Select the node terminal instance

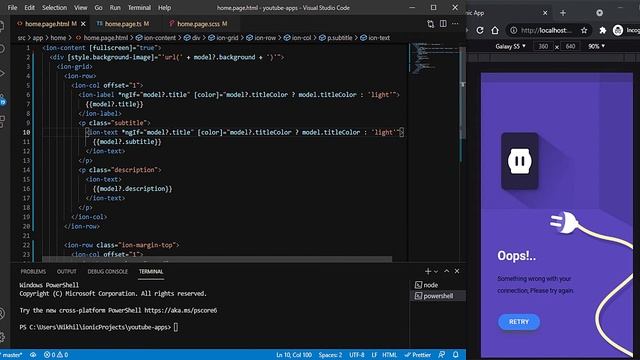coord(438,285)
